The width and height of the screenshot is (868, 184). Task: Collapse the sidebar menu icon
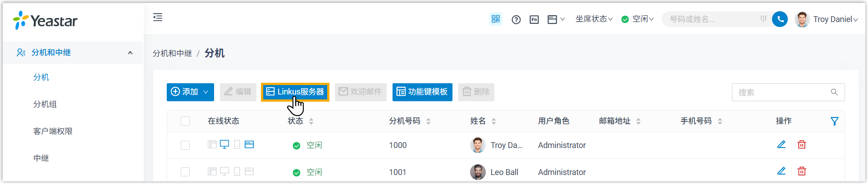158,18
